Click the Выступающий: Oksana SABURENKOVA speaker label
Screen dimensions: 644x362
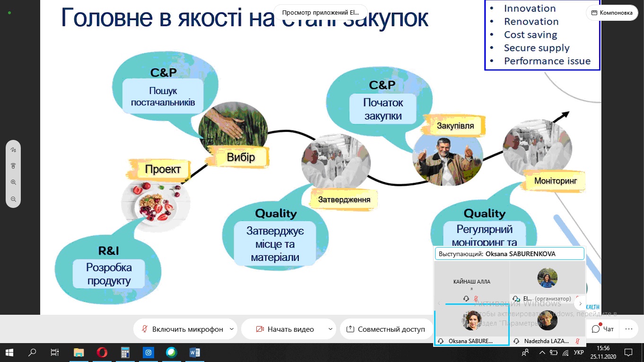pyautogui.click(x=510, y=254)
